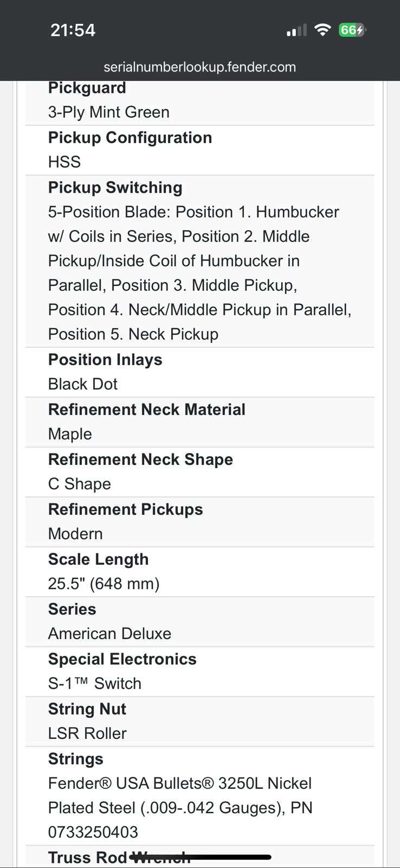Tap the S-1 Switch electronics value
This screenshot has width=400, height=868.
pos(94,684)
